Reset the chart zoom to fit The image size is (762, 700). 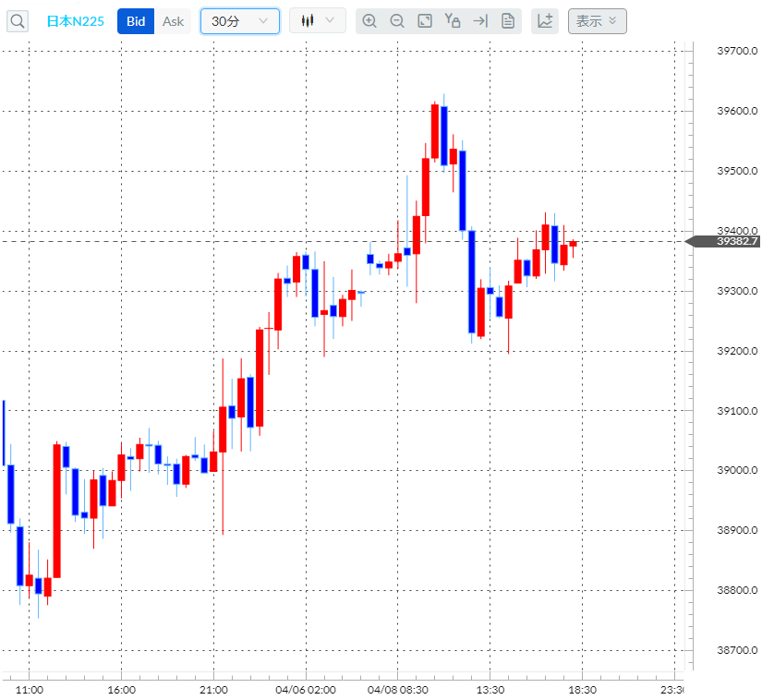click(425, 20)
